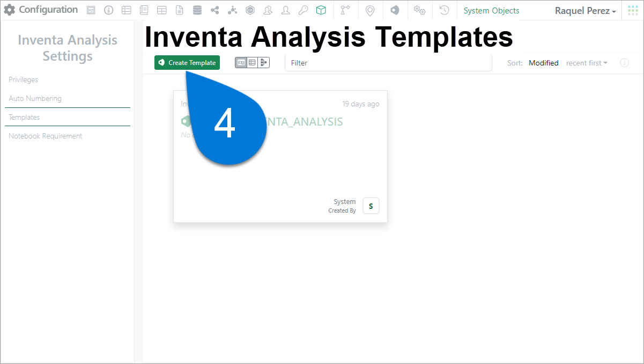
Task: Select the green cube icon
Action: pyautogui.click(x=321, y=10)
